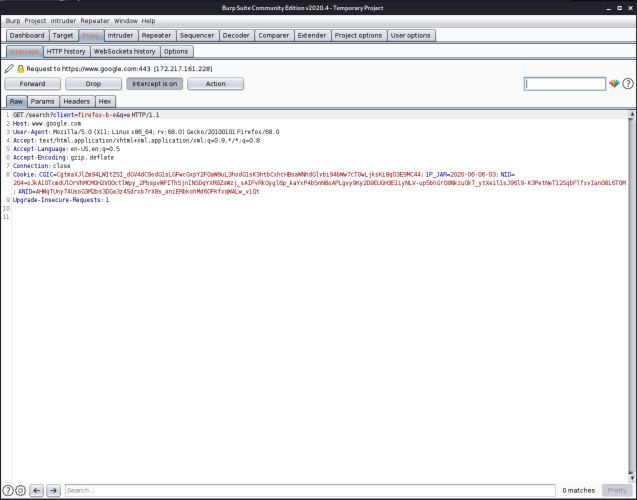This screenshot has width=637, height=500.
Task: Open the proxy Options sub-tab
Action: (x=176, y=52)
